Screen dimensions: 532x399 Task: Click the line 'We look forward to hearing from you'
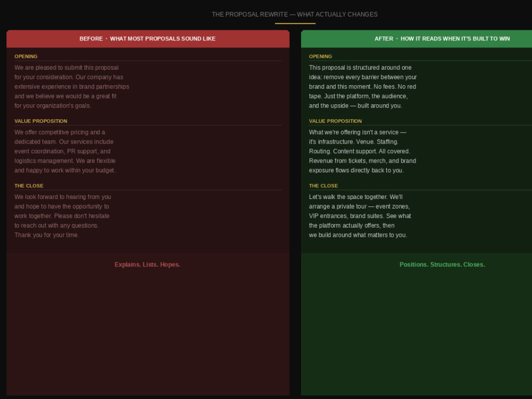coord(63,197)
